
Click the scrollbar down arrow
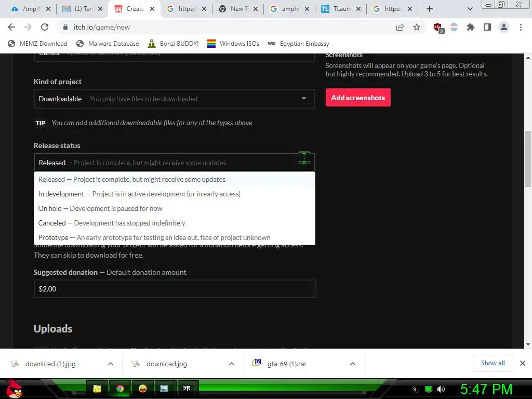pos(528,344)
